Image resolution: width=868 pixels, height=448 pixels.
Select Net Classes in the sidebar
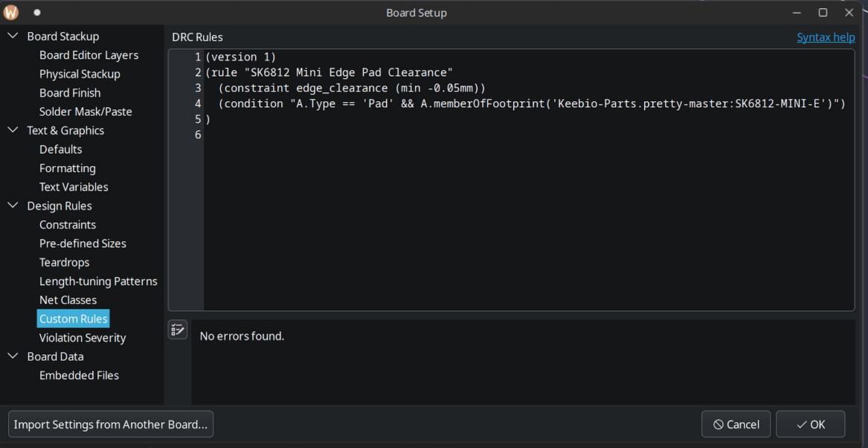click(x=68, y=300)
